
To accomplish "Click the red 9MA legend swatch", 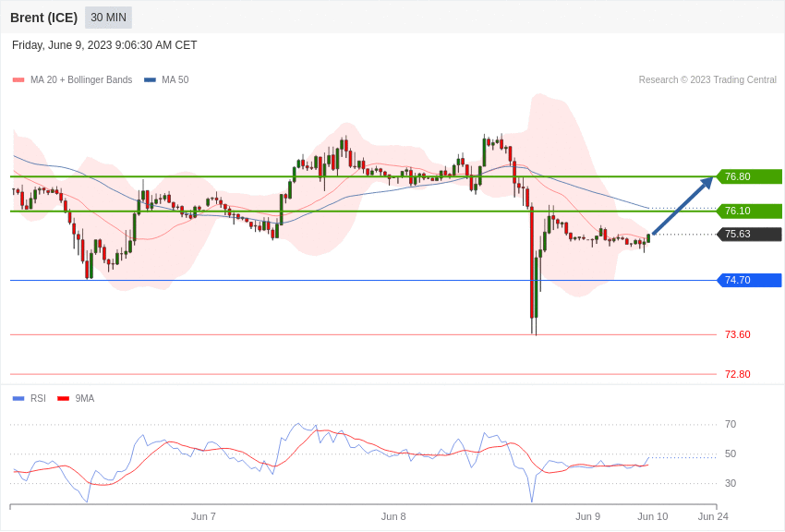I will coord(63,399).
